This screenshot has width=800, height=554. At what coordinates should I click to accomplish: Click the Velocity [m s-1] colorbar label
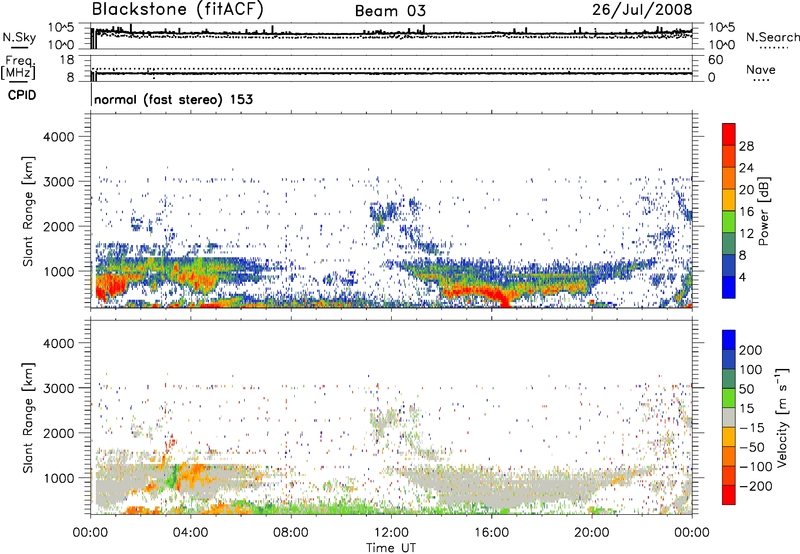[782, 417]
